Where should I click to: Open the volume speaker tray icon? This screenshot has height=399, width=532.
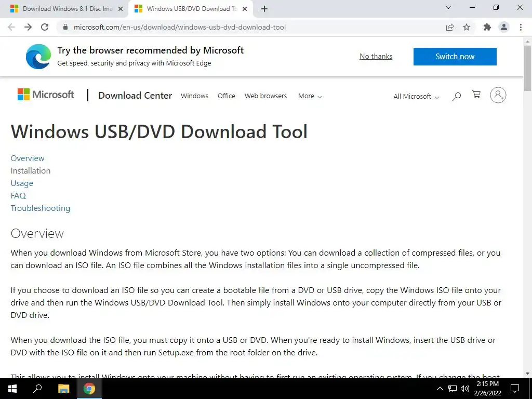click(x=465, y=389)
